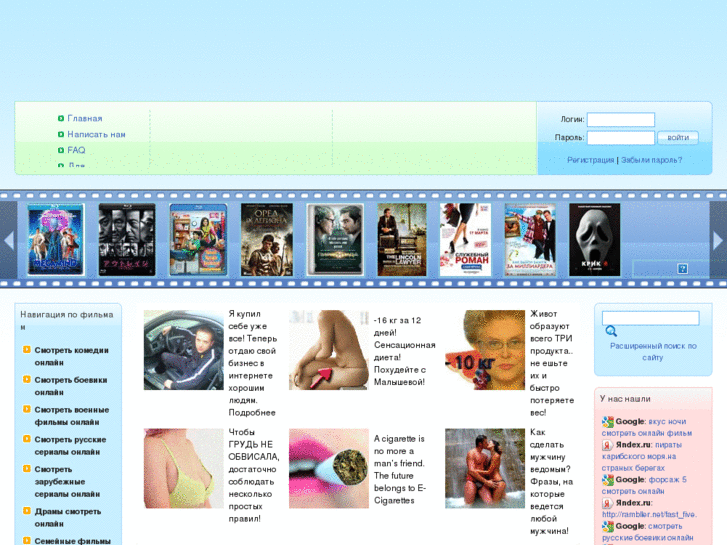This screenshot has width=727, height=545.
Task: Click the green bullet next to FAQ
Action: pyautogui.click(x=61, y=150)
